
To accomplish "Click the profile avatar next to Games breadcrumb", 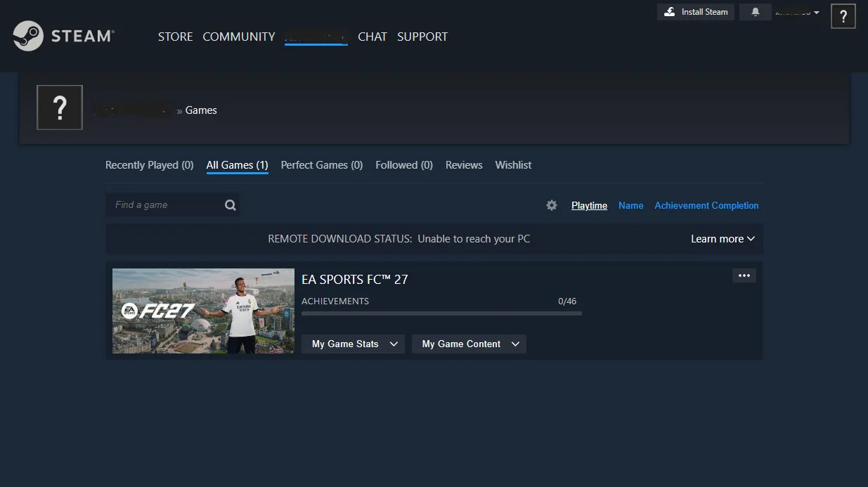I will [60, 108].
